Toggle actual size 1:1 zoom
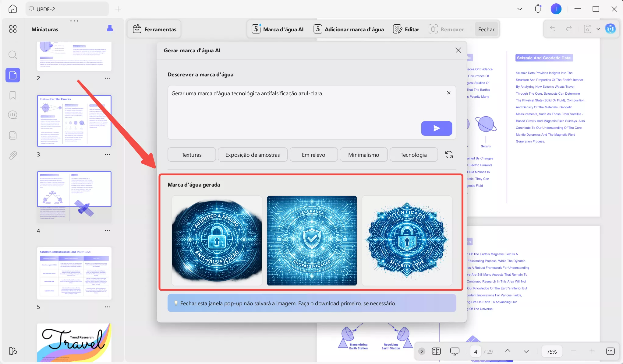The image size is (623, 364). pos(610,351)
